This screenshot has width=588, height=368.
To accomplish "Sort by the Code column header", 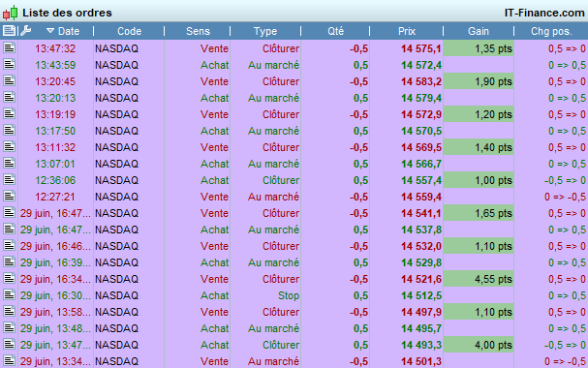I will 129,31.
